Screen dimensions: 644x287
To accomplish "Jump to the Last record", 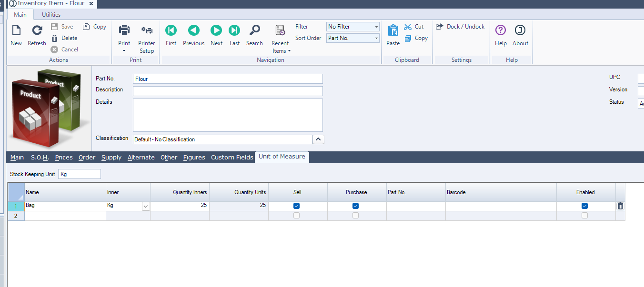I will coord(234,30).
